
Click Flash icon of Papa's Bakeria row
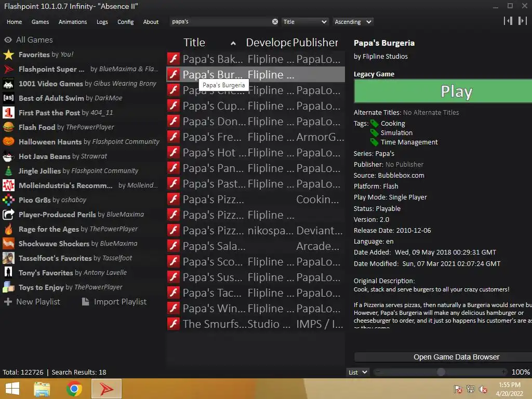174,59
